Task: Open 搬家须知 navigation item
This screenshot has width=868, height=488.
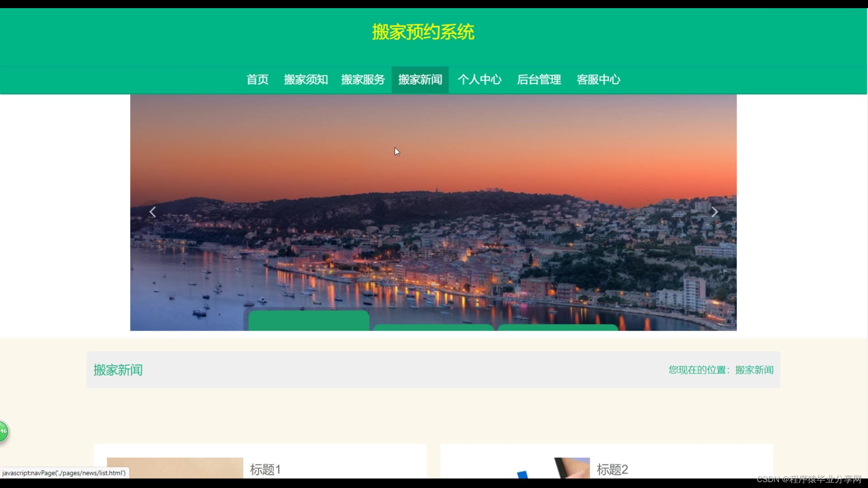Action: [306, 80]
